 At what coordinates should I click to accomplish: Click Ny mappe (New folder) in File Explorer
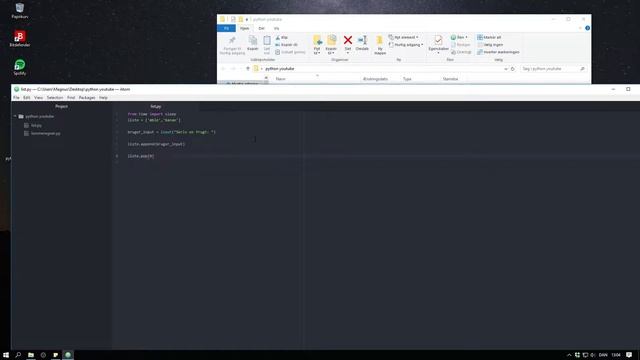(380, 44)
